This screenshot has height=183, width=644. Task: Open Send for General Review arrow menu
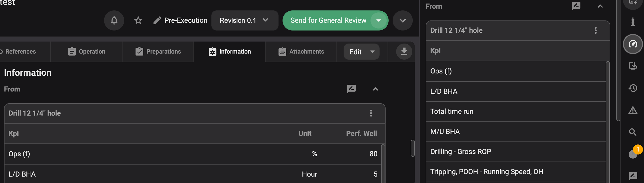pos(378,20)
